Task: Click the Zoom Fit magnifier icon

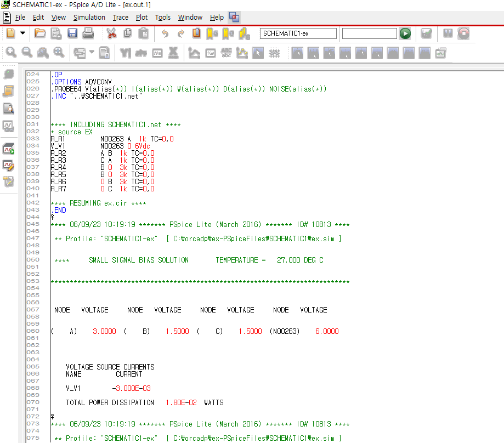Action: (x=59, y=53)
